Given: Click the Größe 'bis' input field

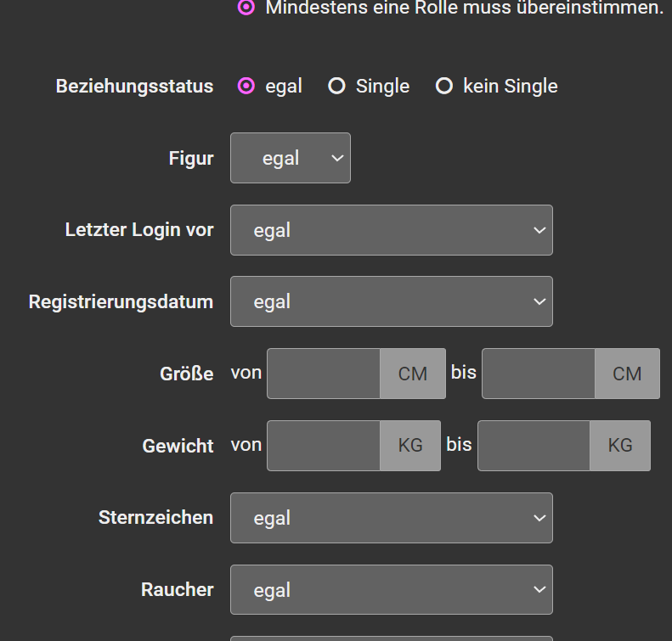Looking at the screenshot, I should 539,374.
